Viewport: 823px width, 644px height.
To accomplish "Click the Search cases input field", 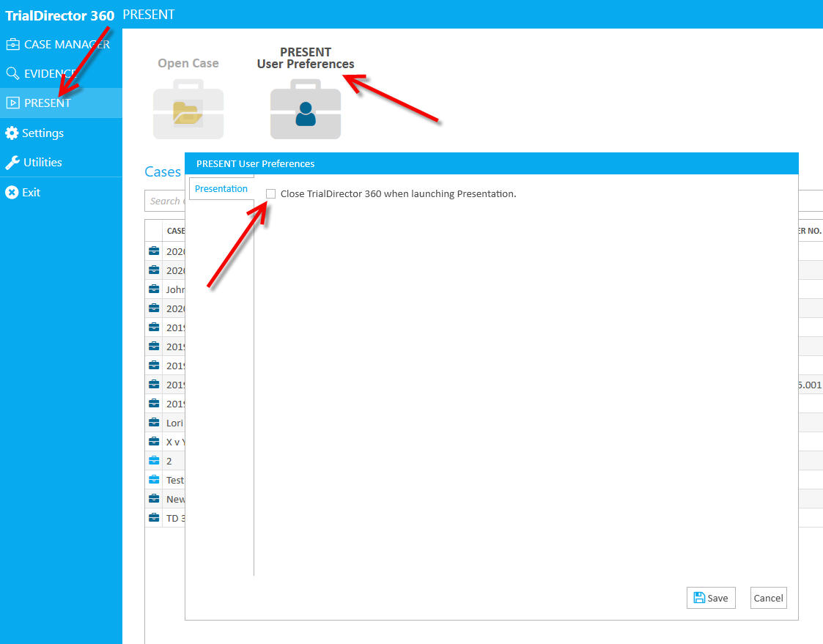I will pyautogui.click(x=166, y=201).
